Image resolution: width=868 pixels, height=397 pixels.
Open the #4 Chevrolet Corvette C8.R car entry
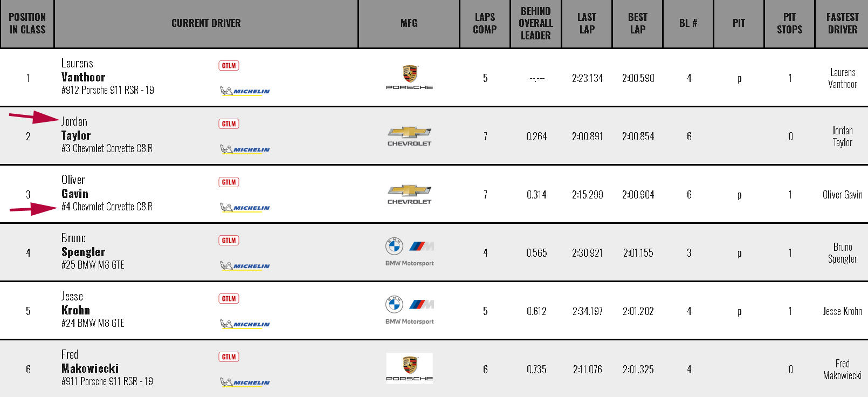(107, 207)
